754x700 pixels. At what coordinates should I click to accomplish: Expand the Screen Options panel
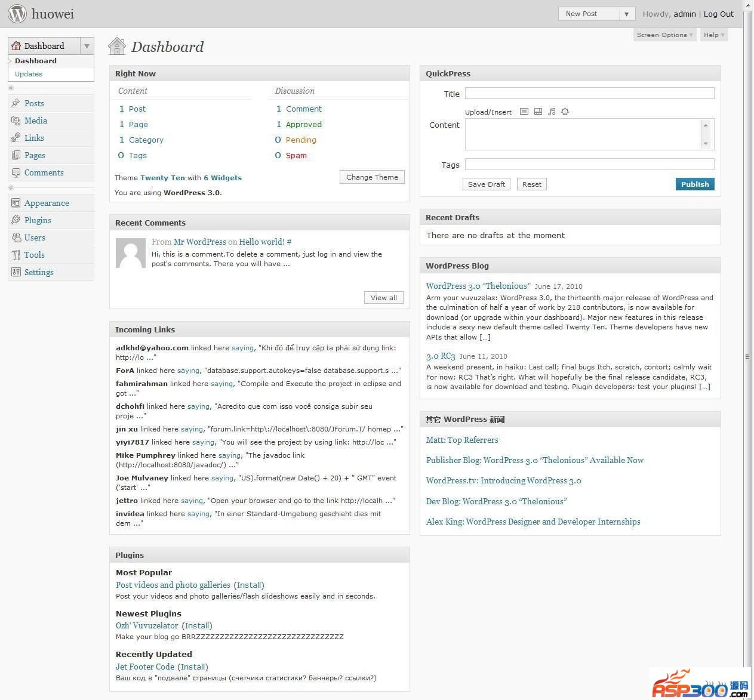(x=664, y=35)
